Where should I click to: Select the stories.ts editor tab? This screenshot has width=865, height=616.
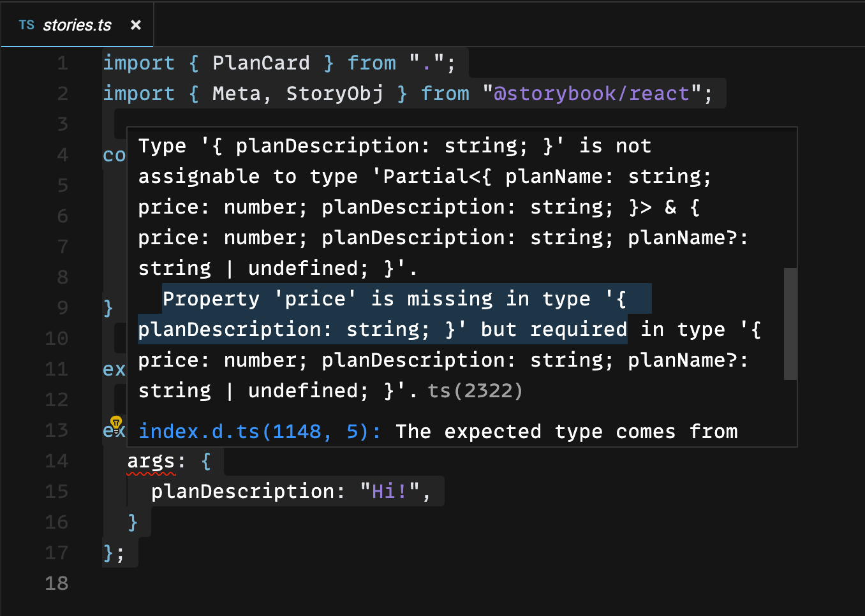coord(77,25)
